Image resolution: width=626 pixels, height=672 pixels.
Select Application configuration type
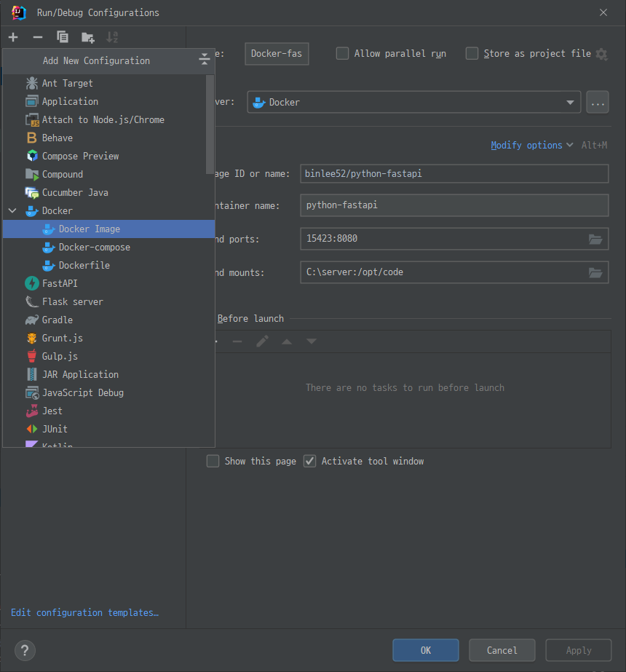(109, 102)
